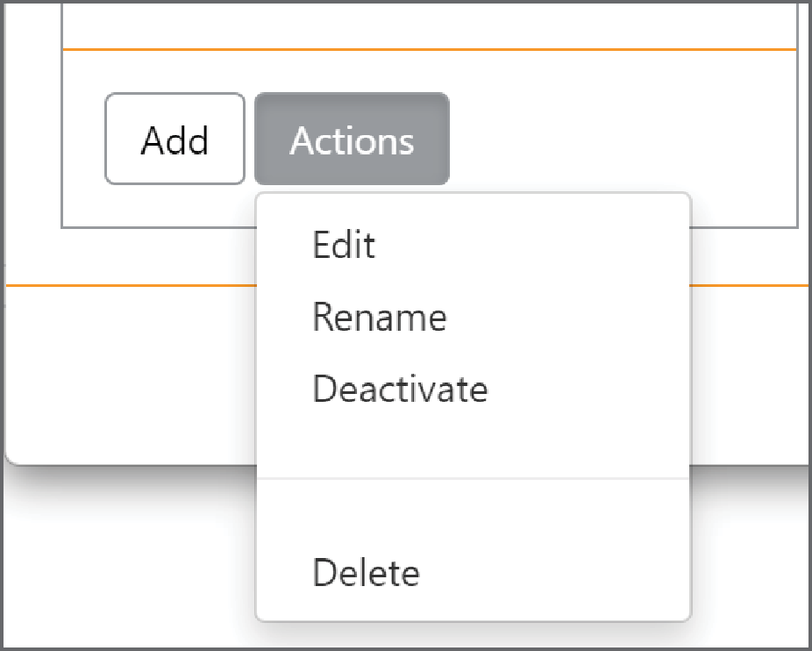
Task: Choose Delete below the menu divider
Action: (x=474, y=573)
